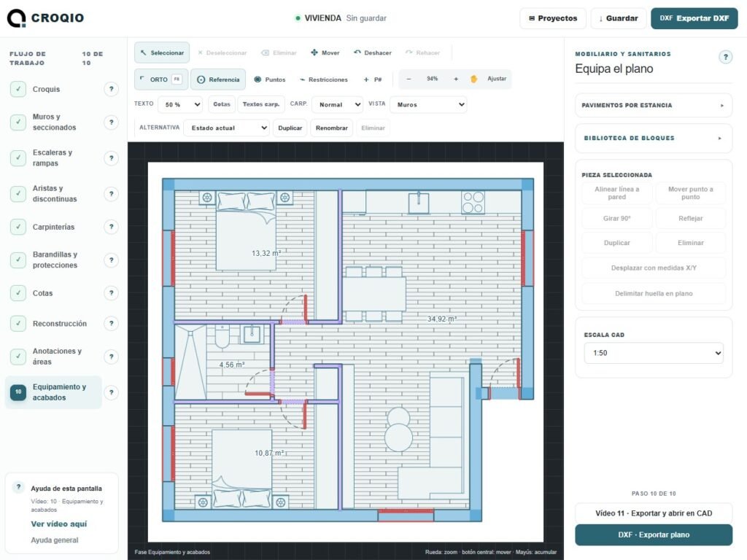The height and width of the screenshot is (560, 747).
Task: Toggle Puntos display
Action: [x=270, y=79]
